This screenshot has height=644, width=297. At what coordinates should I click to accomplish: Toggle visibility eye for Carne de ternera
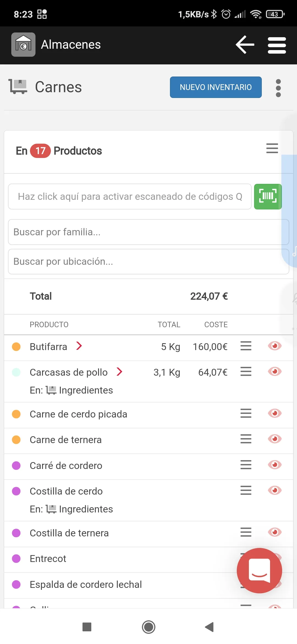(x=275, y=439)
